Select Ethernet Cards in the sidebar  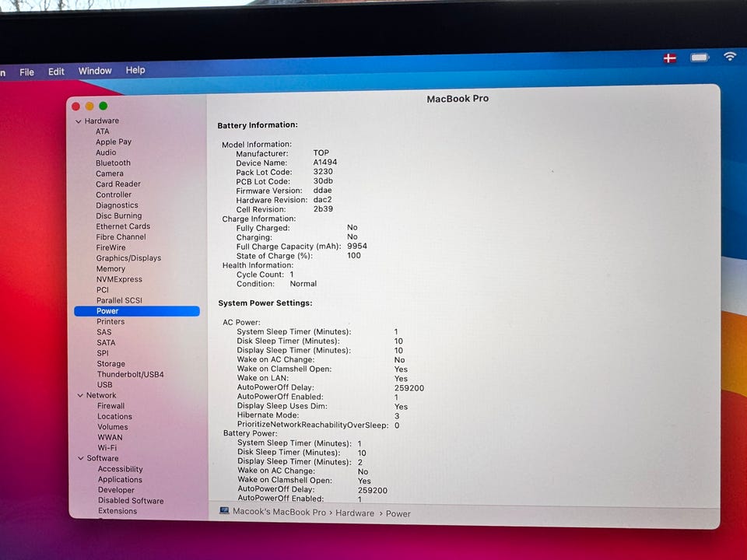(123, 226)
